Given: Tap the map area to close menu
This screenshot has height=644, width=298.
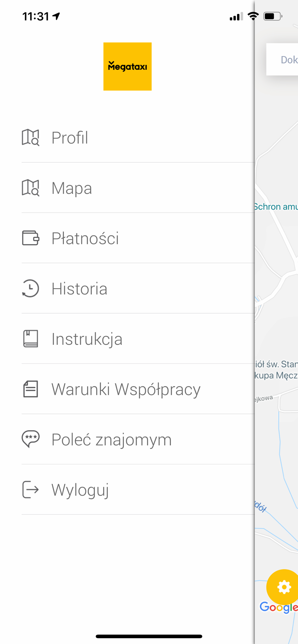Looking at the screenshot, I should click(276, 322).
